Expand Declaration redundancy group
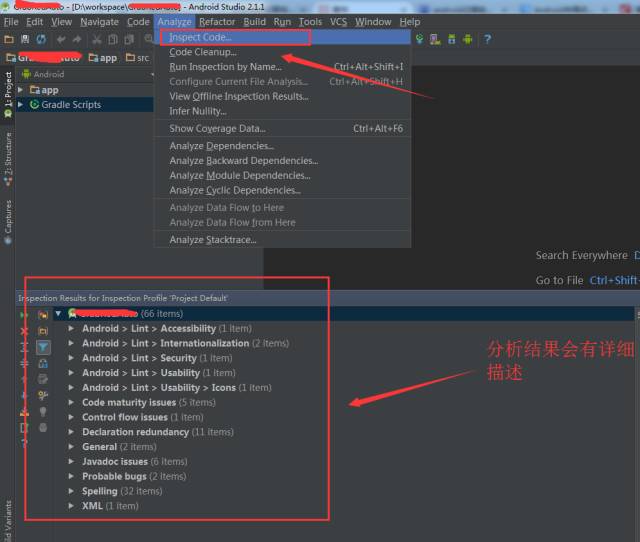640x542 pixels. [x=71, y=432]
